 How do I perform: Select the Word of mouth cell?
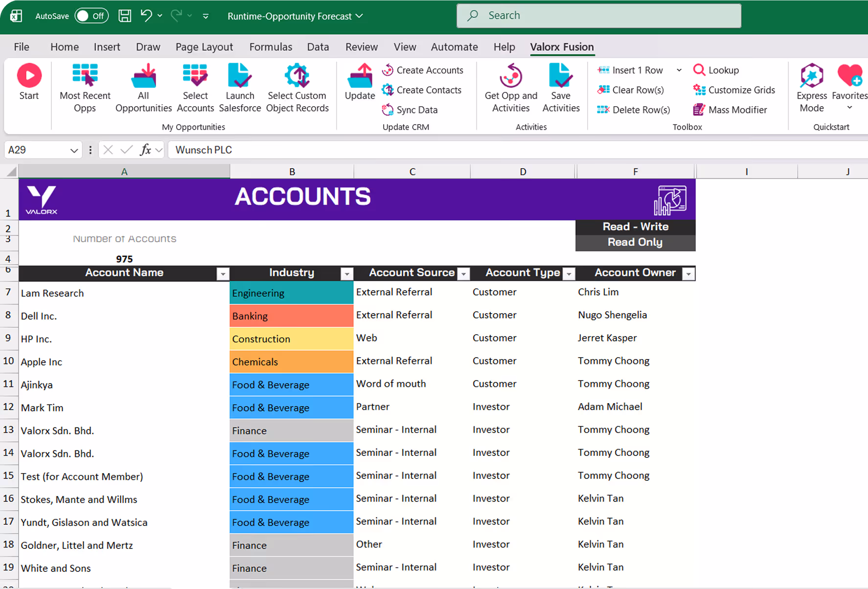[x=411, y=384]
